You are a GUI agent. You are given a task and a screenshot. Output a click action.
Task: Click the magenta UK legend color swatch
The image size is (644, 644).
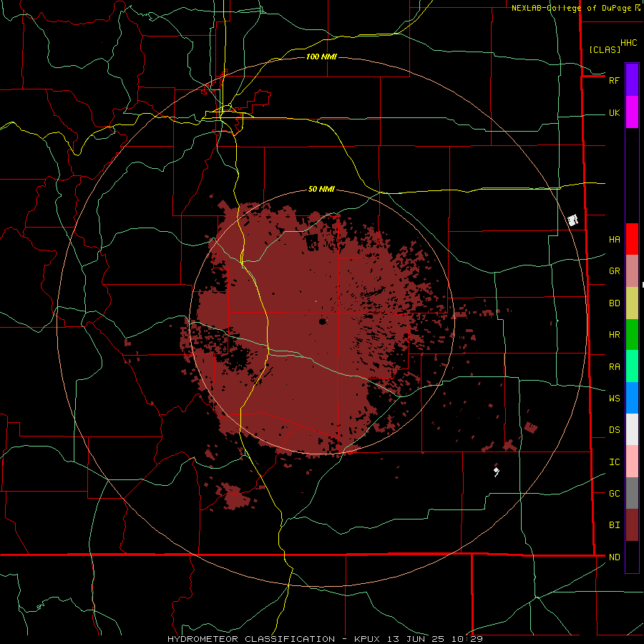pos(632,112)
